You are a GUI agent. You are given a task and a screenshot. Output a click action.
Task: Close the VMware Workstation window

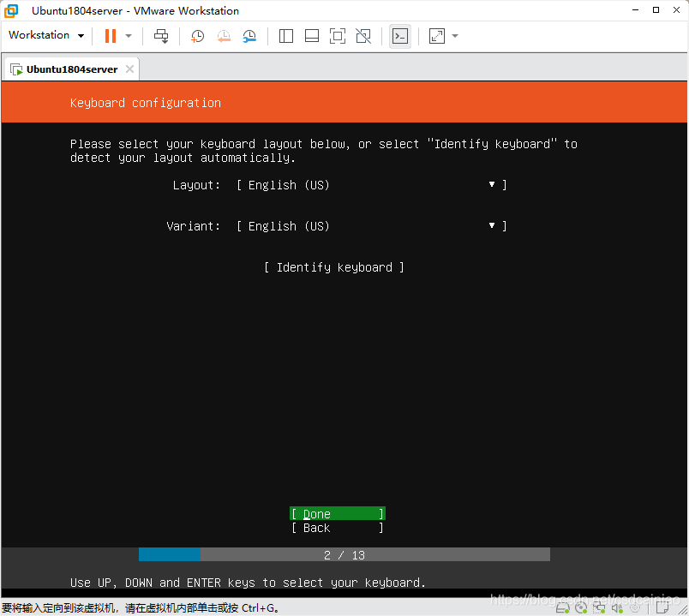pos(677,10)
